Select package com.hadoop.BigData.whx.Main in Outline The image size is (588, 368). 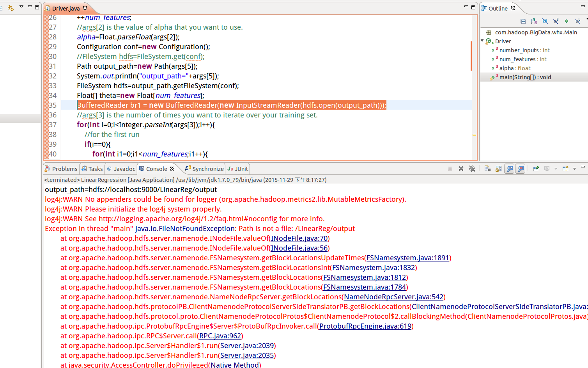click(536, 32)
